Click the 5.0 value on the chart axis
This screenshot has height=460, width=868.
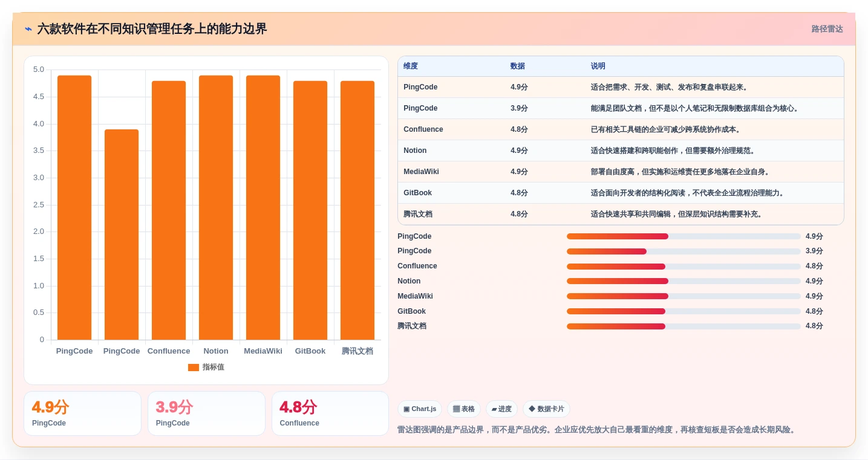point(39,70)
